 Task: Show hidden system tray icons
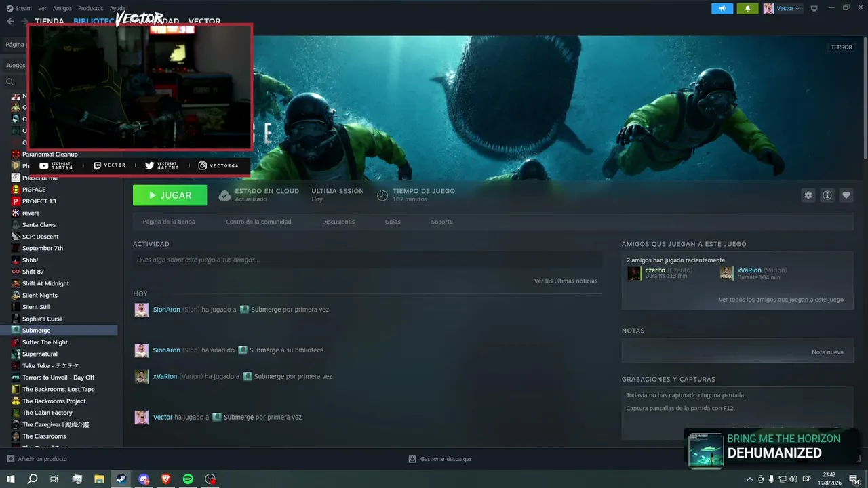pos(749,479)
